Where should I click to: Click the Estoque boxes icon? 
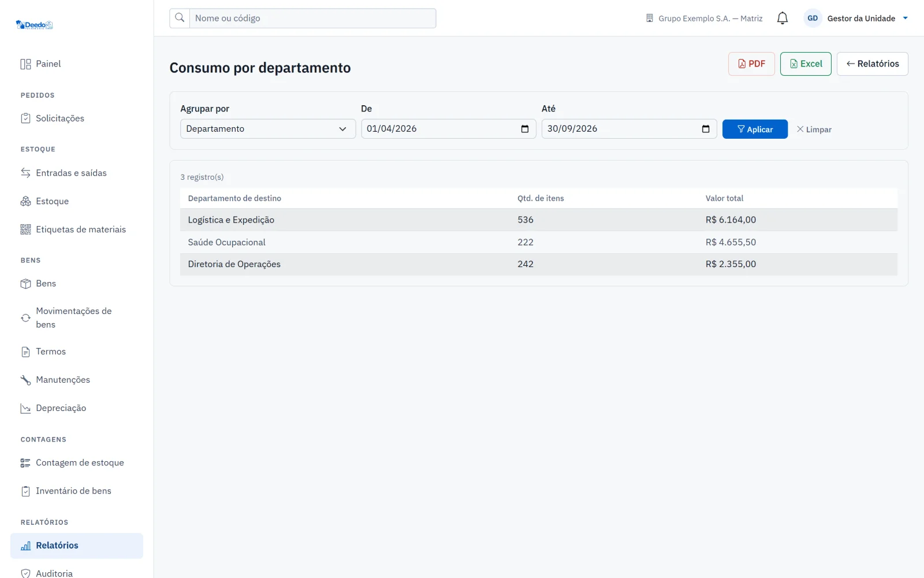[25, 201]
